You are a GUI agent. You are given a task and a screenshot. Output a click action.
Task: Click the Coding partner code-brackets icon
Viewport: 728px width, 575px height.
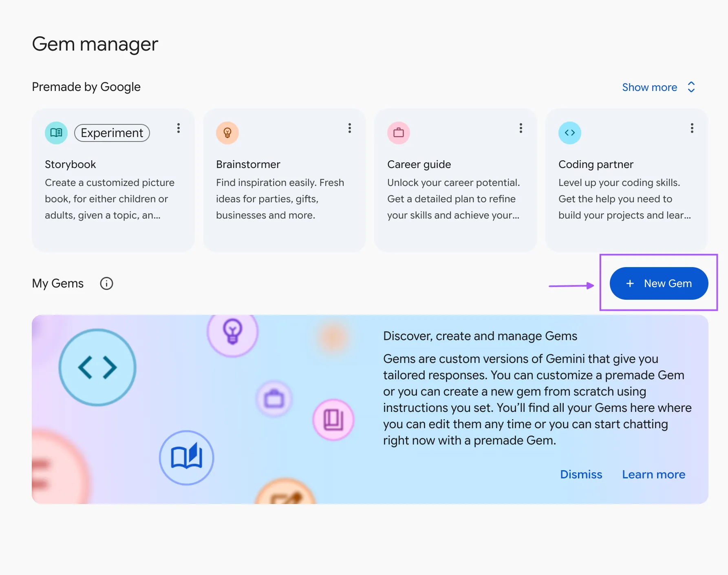[x=570, y=133]
